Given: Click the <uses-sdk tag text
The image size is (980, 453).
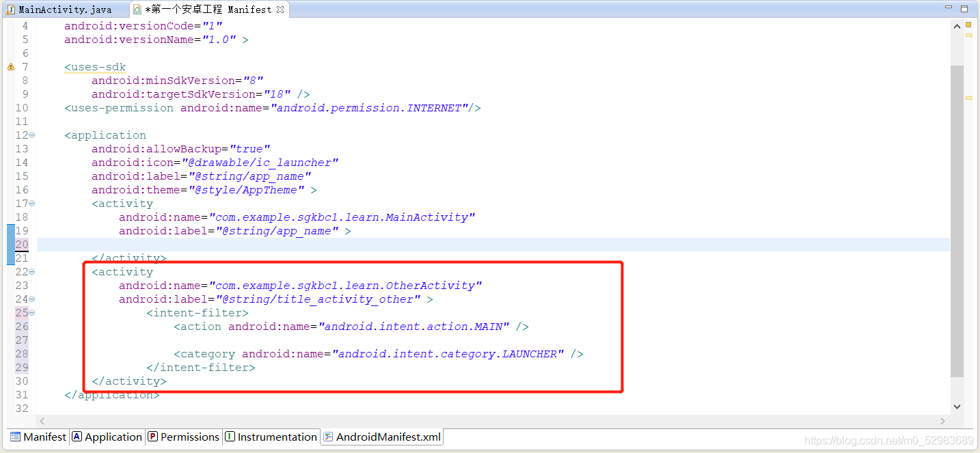Looking at the screenshot, I should click(95, 67).
